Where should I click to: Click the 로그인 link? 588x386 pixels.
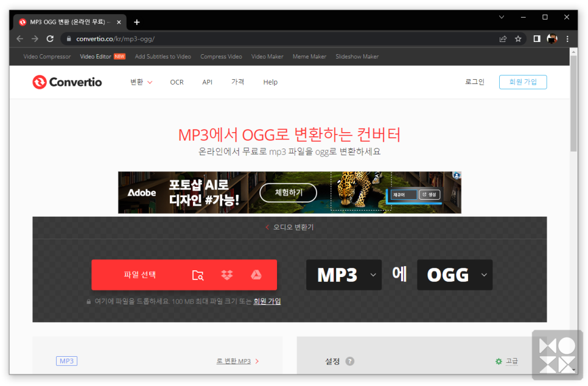pyautogui.click(x=475, y=82)
